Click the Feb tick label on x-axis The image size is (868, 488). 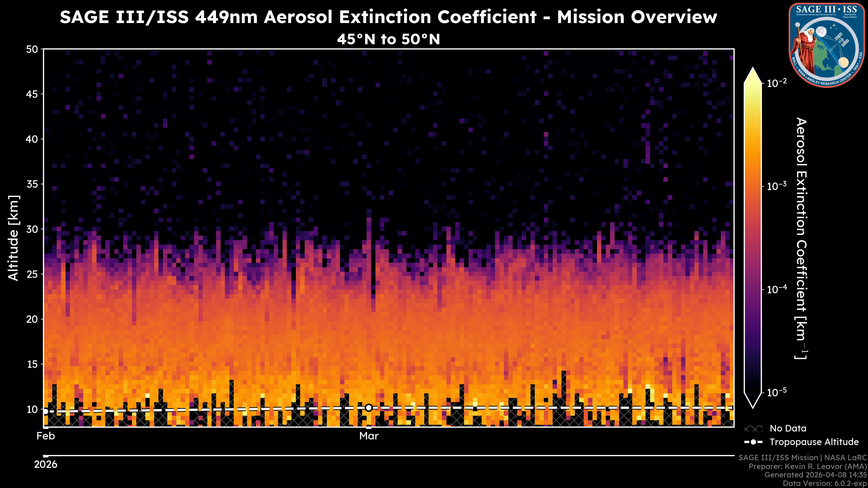(45, 436)
